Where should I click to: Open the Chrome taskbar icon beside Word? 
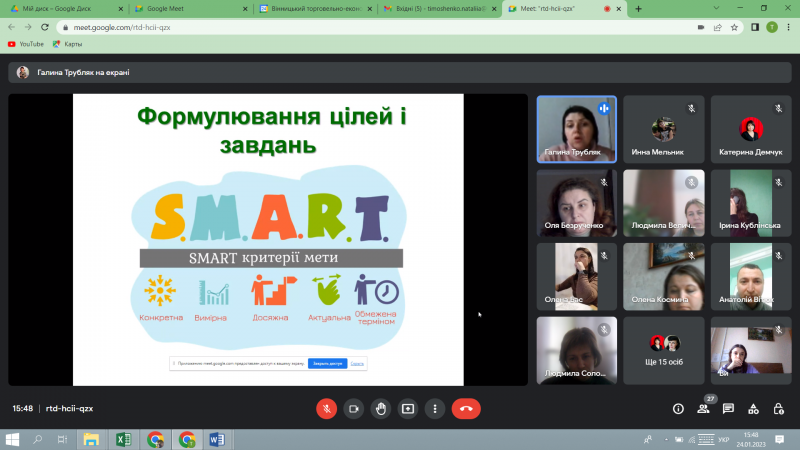point(187,439)
